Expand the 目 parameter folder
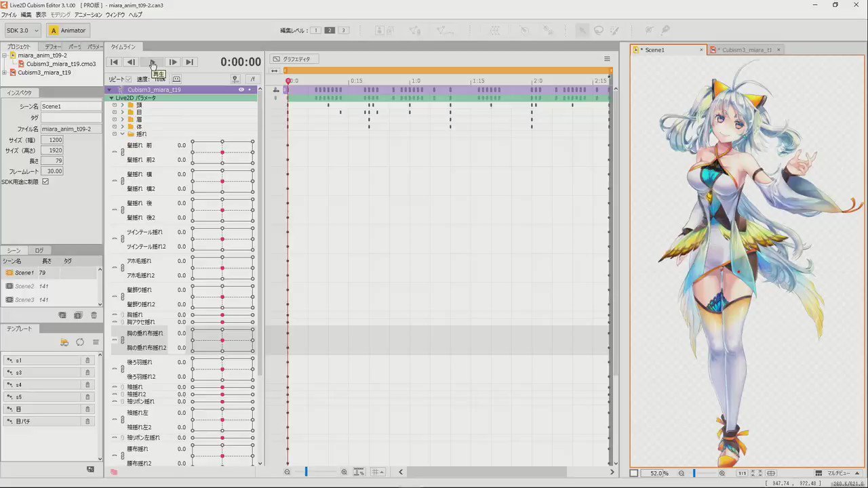Image resolution: width=868 pixels, height=488 pixels. click(x=122, y=113)
